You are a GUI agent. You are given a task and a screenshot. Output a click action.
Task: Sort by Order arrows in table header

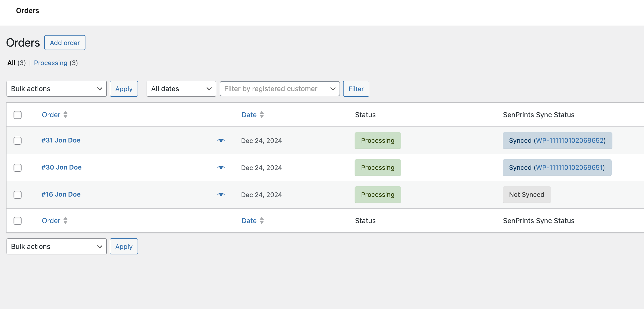(65, 115)
